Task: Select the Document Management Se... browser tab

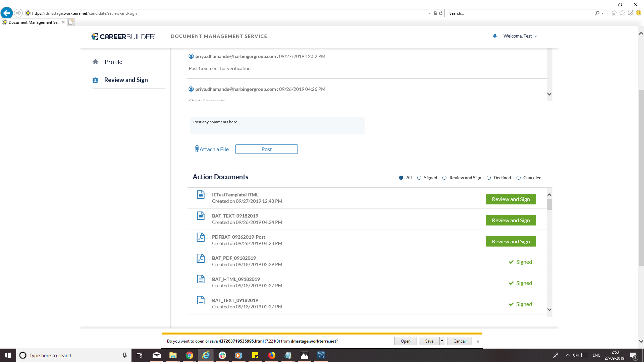Action: (34, 22)
